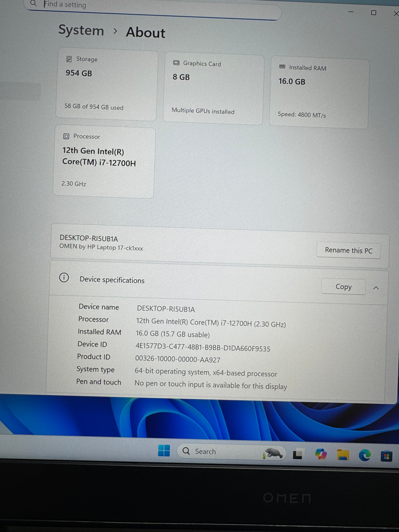Click the Rename this PC button
This screenshot has width=399, height=532.
coord(348,250)
